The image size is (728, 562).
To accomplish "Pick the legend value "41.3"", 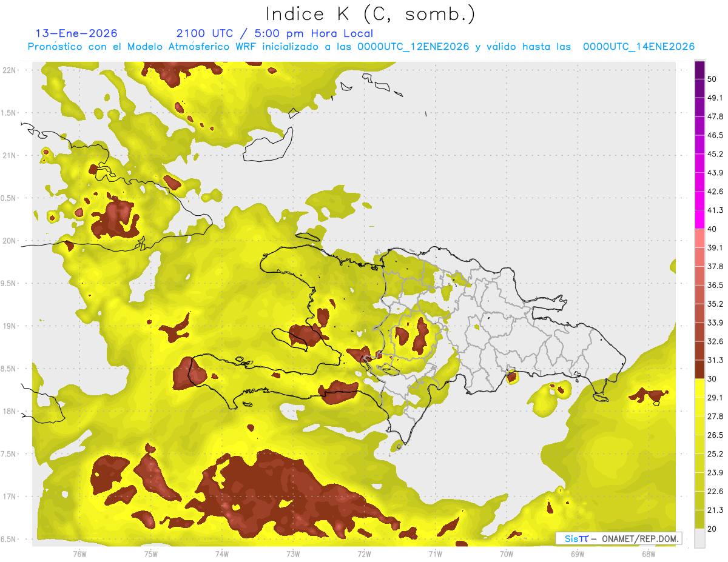I will pos(715,210).
